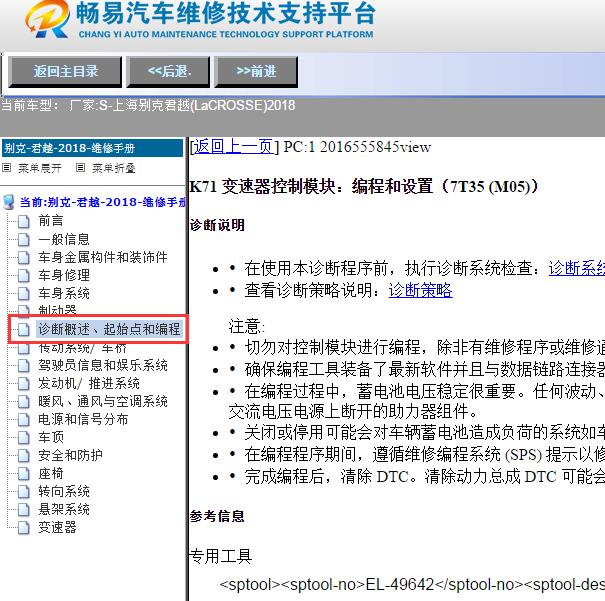
Task: Click the page icon next to 座椅
Action: click(24, 474)
